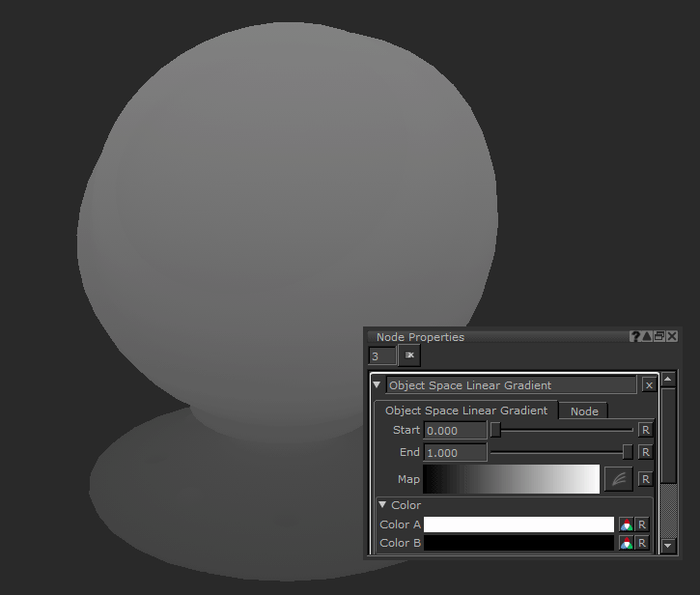Reset the Map with its R button
700x595 pixels.
[645, 479]
